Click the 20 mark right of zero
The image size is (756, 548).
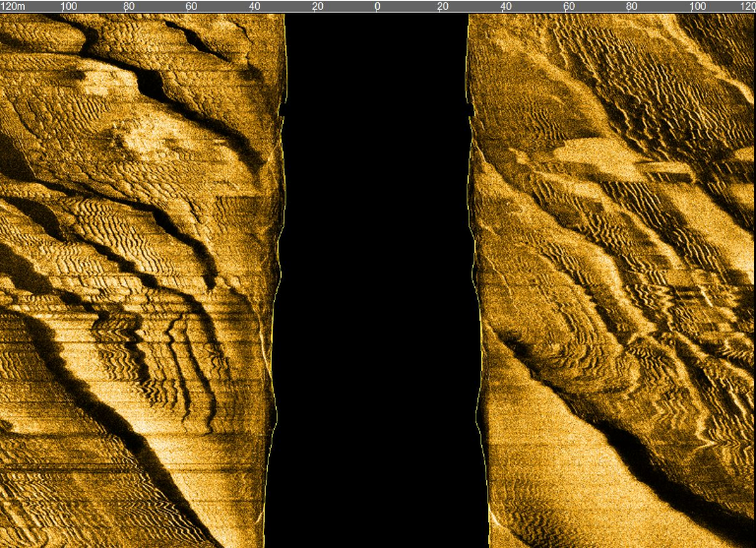(442, 6)
